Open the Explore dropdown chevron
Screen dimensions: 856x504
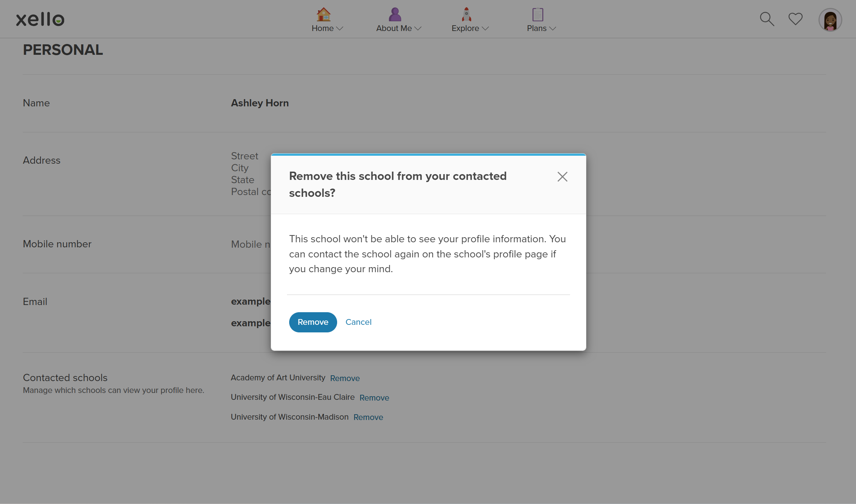[486, 28]
